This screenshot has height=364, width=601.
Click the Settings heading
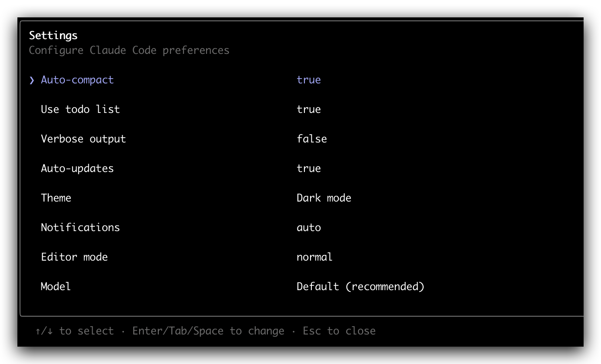[53, 36]
